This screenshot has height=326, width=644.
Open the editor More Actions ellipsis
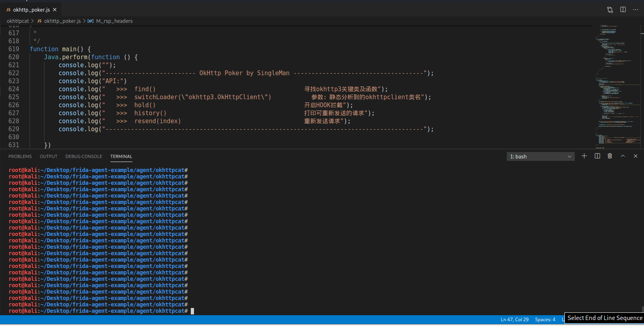tap(636, 10)
